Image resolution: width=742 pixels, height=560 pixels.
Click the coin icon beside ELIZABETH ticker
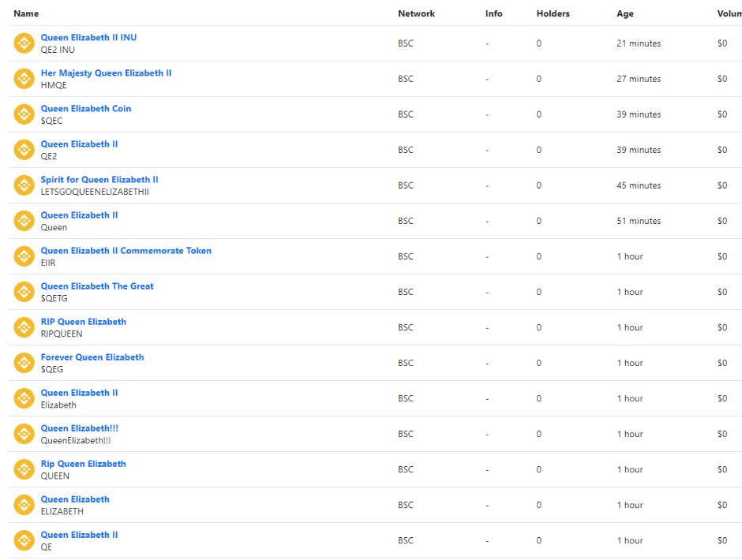(24, 505)
